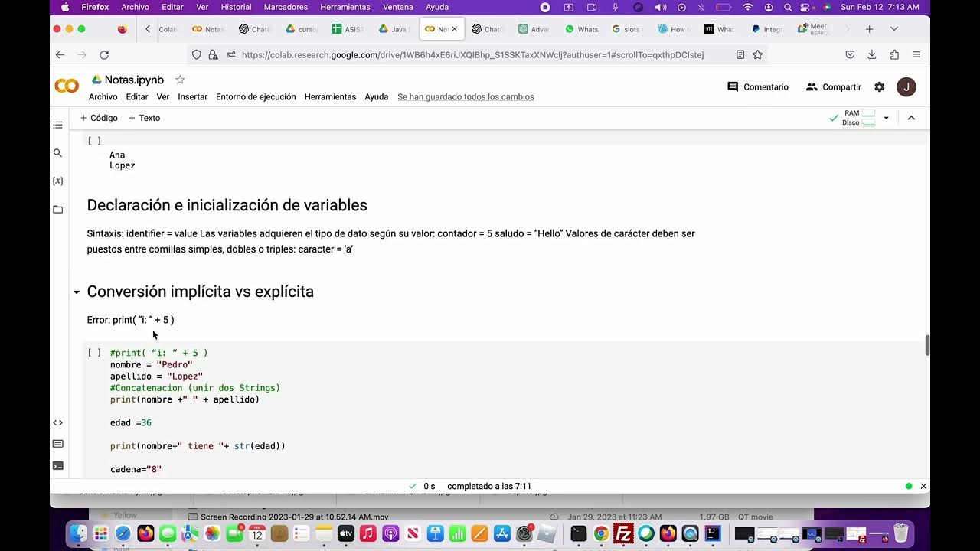This screenshot has width=980, height=551.
Task: Open the table of contents sidebar icon
Action: pyautogui.click(x=57, y=125)
